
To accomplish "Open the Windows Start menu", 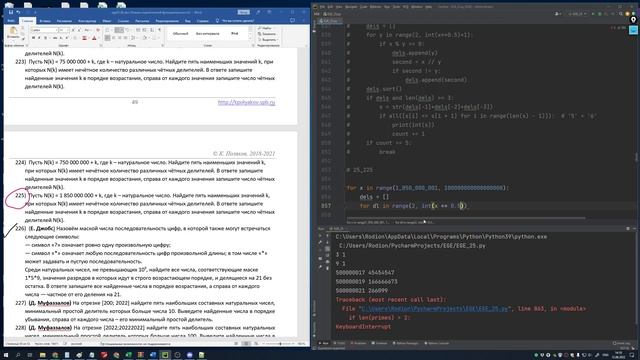I will click(x=6, y=355).
